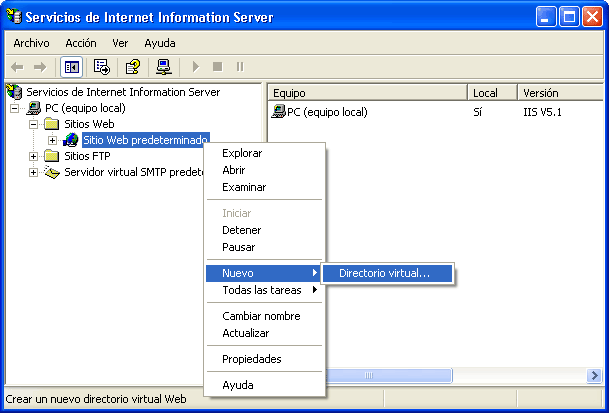This screenshot has height=413, width=609.
Task: Click the connect to computer toolbar icon
Action: click(x=164, y=67)
